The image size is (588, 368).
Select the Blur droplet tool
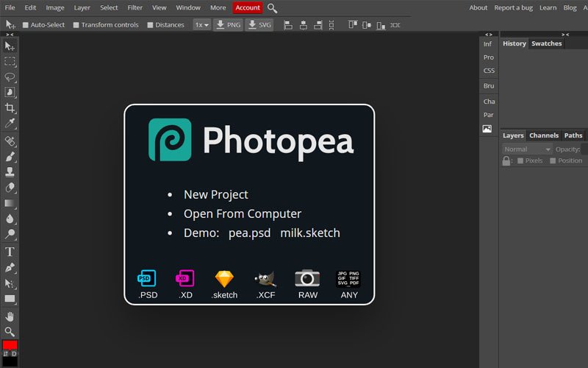click(10, 219)
